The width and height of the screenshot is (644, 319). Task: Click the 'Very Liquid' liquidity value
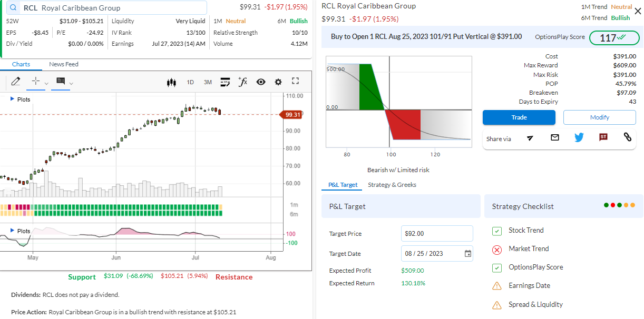(x=190, y=21)
